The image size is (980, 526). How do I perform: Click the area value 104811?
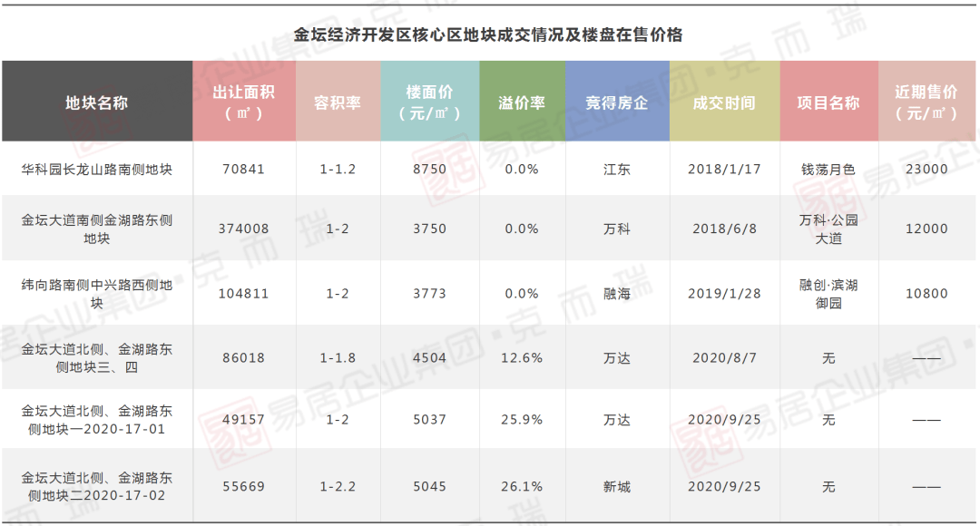click(244, 294)
